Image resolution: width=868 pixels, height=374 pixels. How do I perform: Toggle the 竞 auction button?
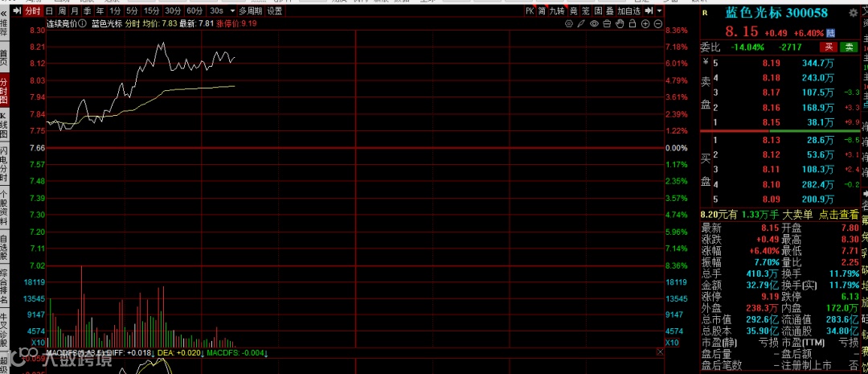pyautogui.click(x=574, y=11)
